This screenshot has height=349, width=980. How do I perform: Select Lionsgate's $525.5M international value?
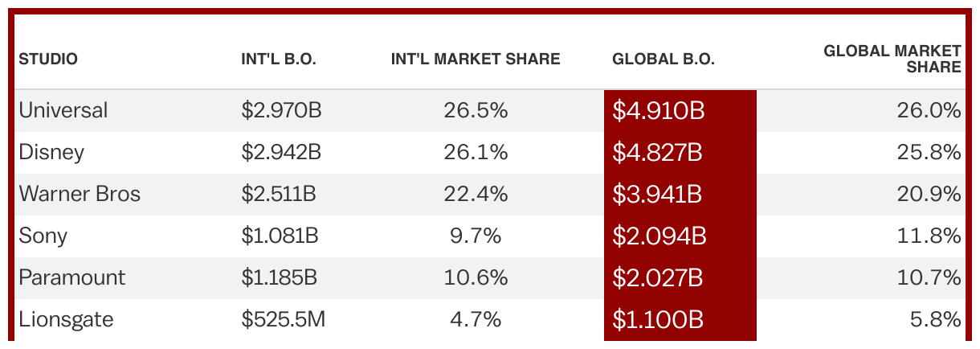[x=283, y=319]
